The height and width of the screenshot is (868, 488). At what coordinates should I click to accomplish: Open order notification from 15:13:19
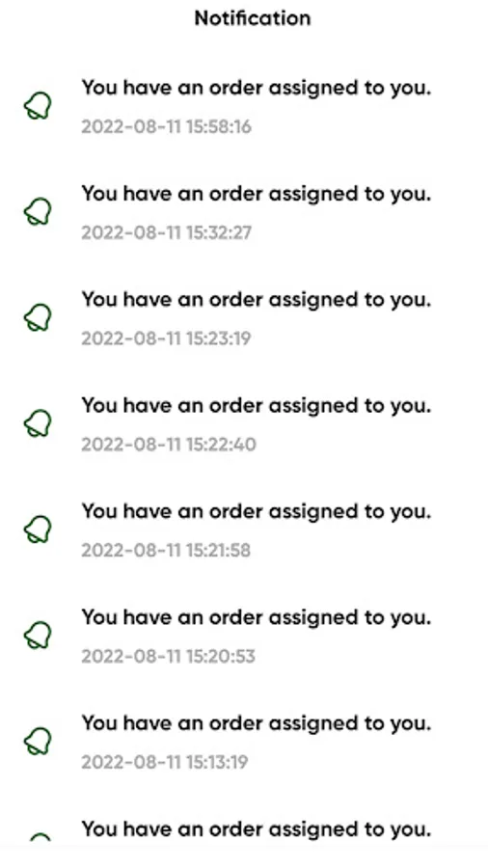pos(244,743)
